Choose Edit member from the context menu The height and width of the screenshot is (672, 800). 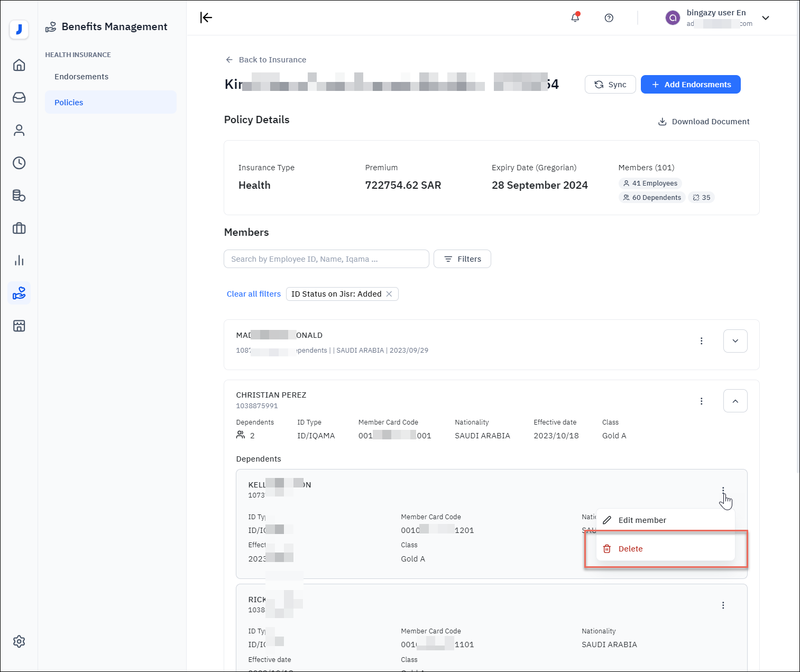click(642, 520)
